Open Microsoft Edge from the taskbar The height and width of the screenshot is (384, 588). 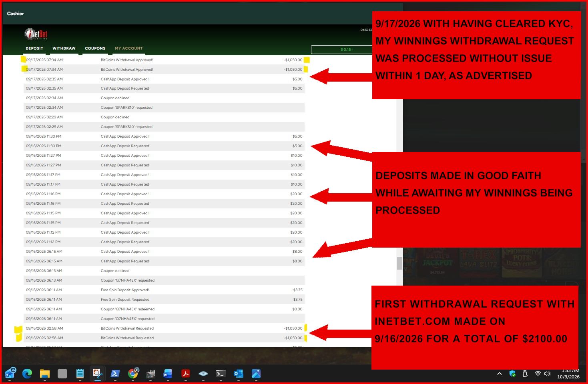click(x=27, y=374)
